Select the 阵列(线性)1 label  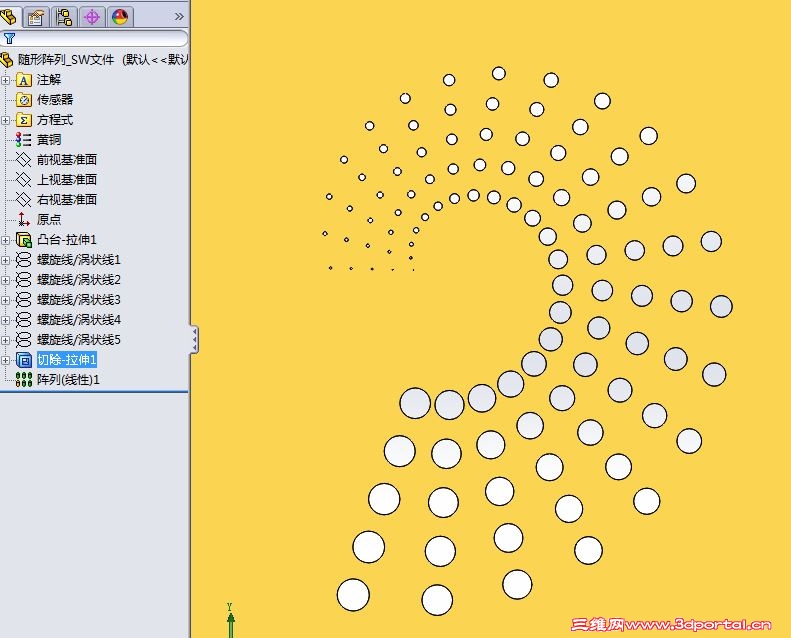click(68, 380)
